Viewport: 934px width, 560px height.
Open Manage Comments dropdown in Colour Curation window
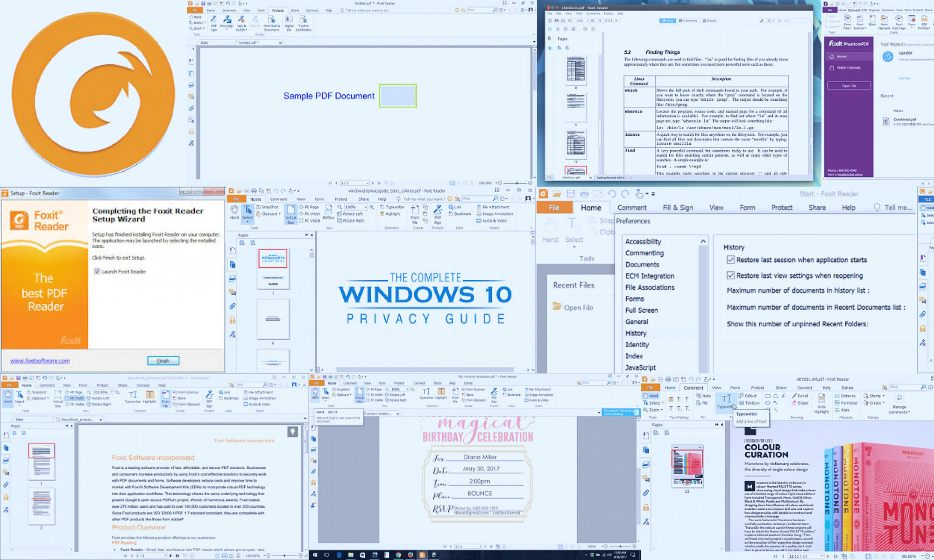(x=899, y=404)
